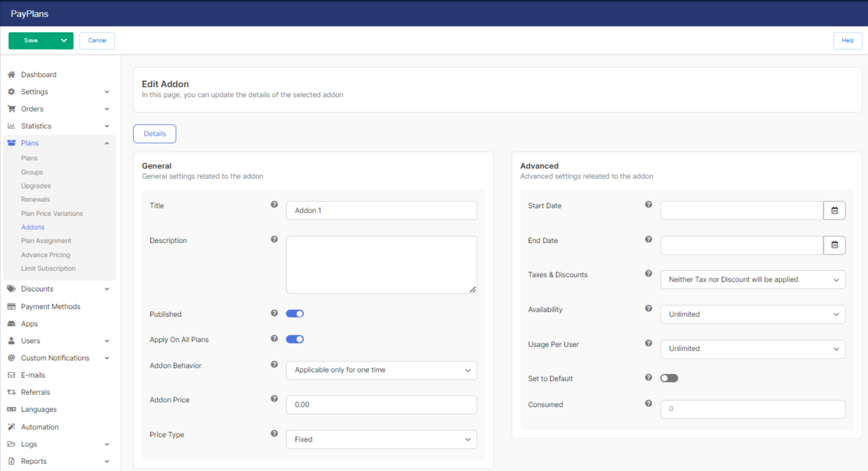Open the Limit Subscription submenu item
This screenshot has width=868, height=471.
[x=48, y=269]
